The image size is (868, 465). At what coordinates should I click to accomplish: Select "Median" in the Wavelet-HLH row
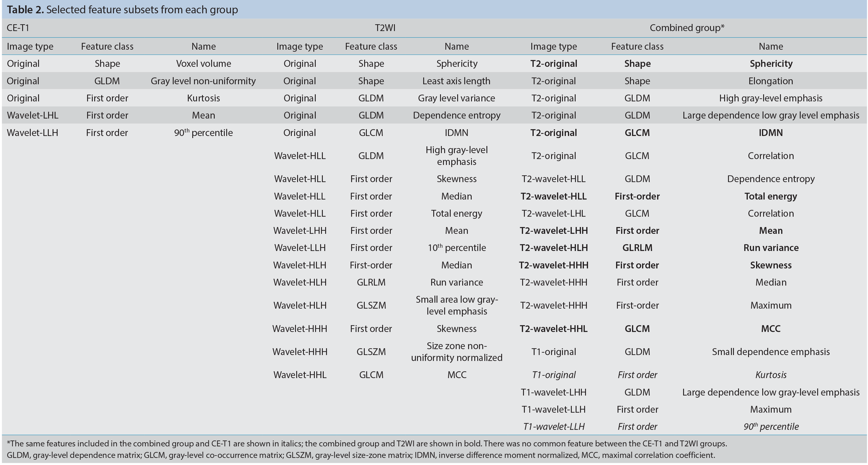[457, 265]
